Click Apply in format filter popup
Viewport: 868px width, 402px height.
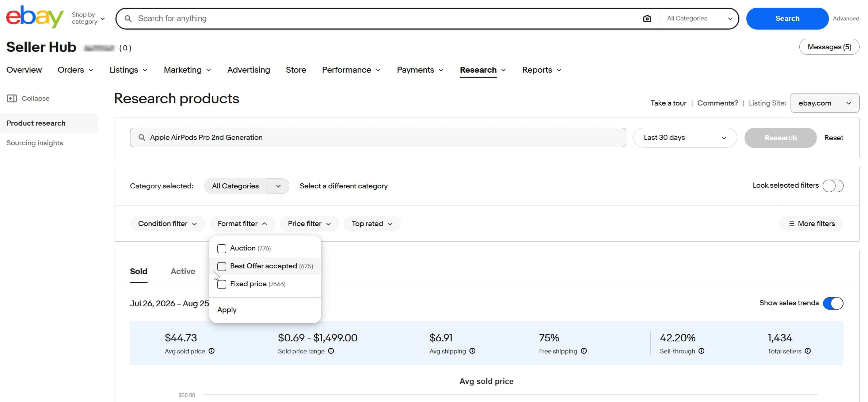point(227,310)
